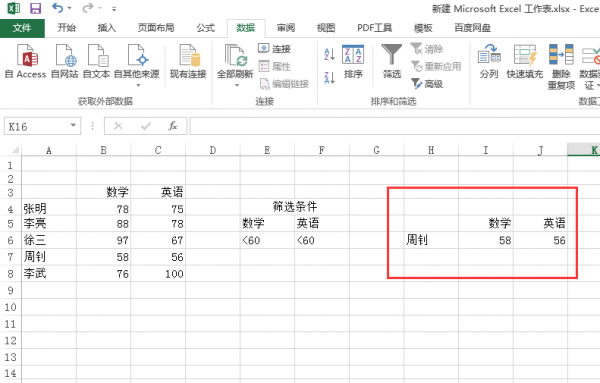Switch to the 公式 ribbon tab
Viewport: 600px width, 383px height.
click(205, 28)
